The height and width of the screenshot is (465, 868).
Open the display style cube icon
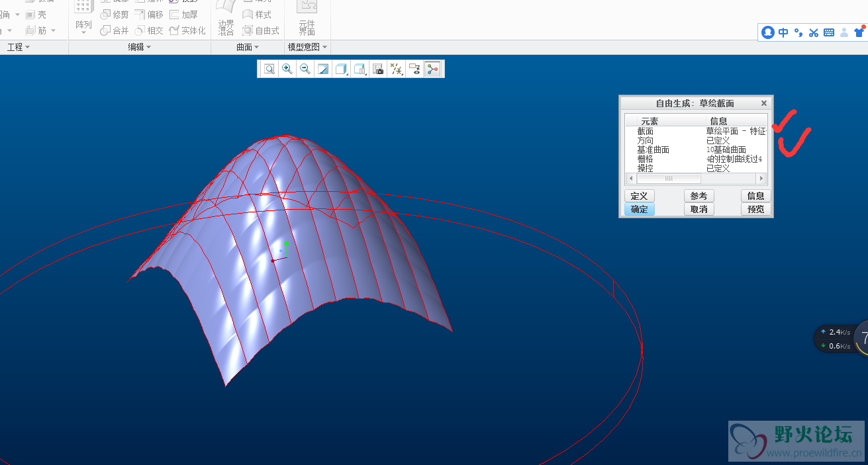[x=341, y=69]
